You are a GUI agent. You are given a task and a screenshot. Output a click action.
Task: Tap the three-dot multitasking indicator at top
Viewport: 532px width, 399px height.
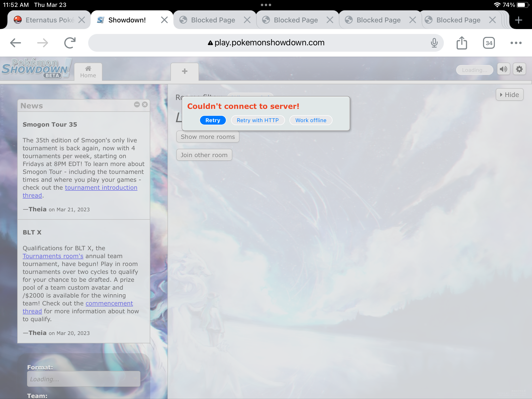266,5
